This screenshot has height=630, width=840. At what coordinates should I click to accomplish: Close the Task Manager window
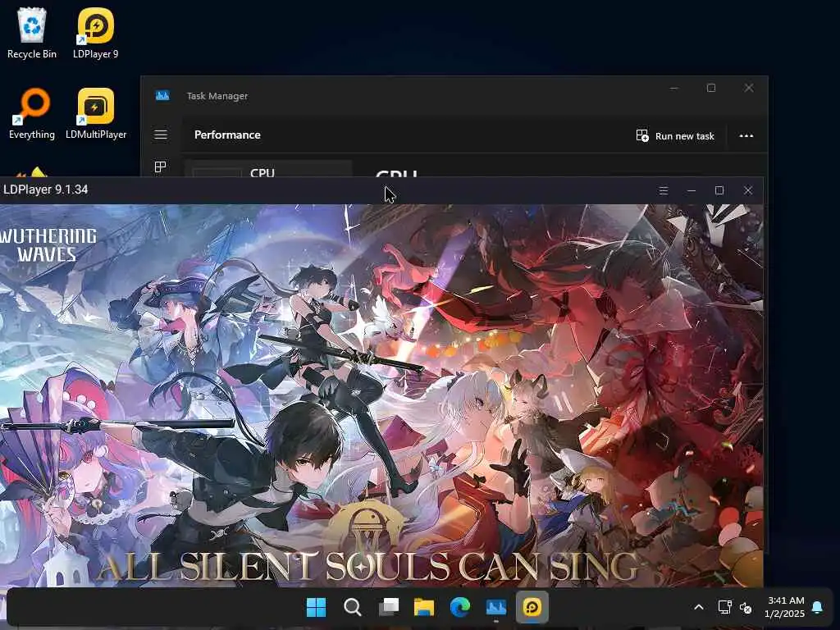click(x=749, y=88)
